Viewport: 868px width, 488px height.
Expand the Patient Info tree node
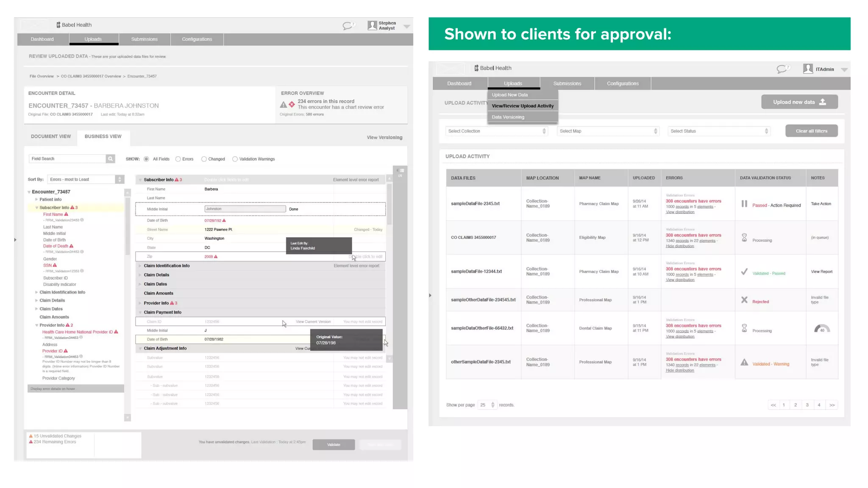click(36, 200)
